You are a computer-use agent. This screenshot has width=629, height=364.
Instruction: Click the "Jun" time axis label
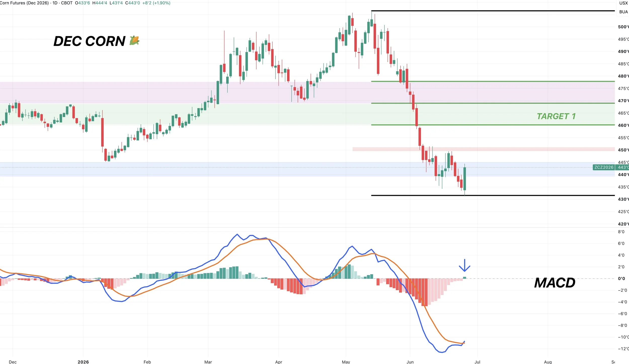point(410,362)
